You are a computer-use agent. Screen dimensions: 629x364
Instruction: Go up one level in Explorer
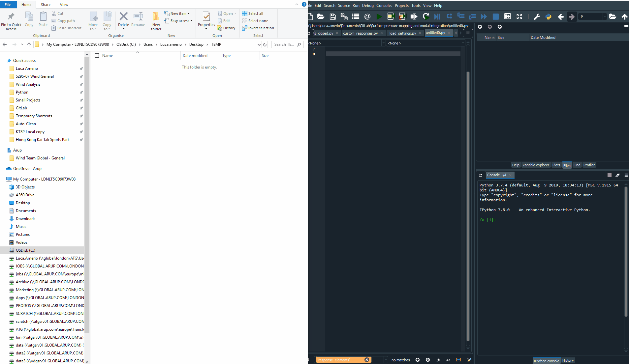click(29, 44)
